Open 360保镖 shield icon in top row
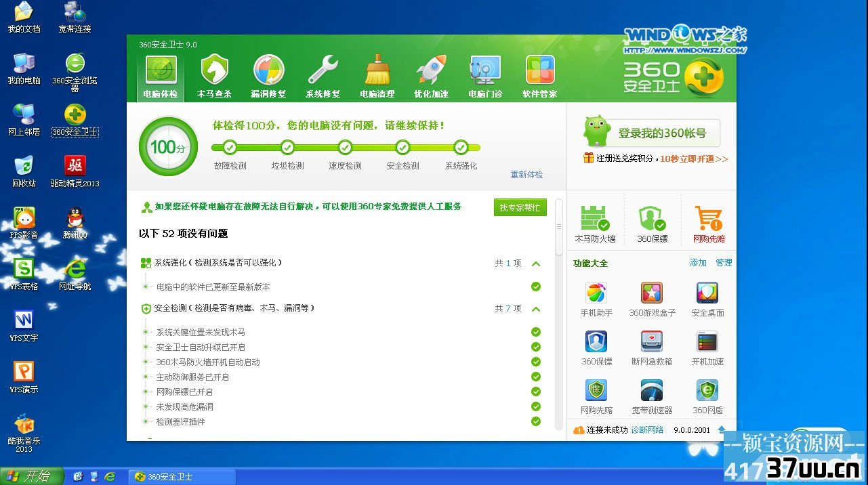The width and height of the screenshot is (868, 485). coord(652,224)
